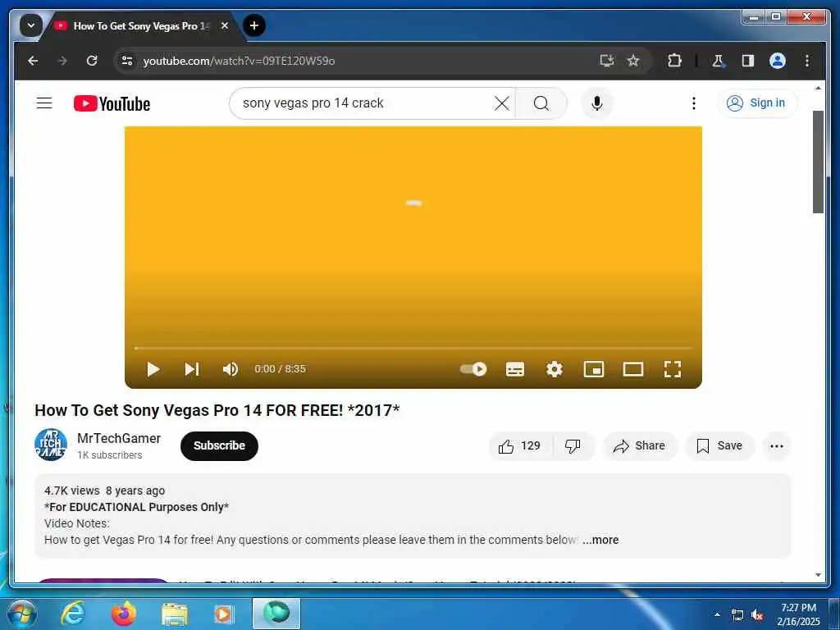Bookmark this page with star

[x=633, y=61]
